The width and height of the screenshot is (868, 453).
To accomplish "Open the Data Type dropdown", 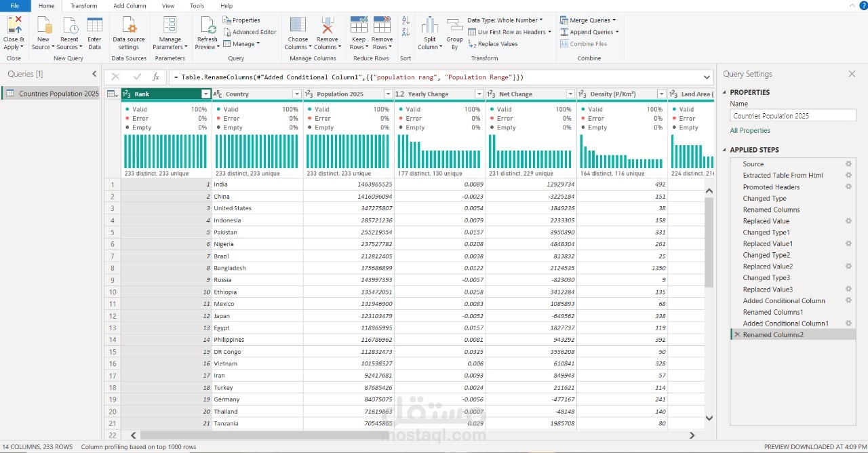I will 505,20.
